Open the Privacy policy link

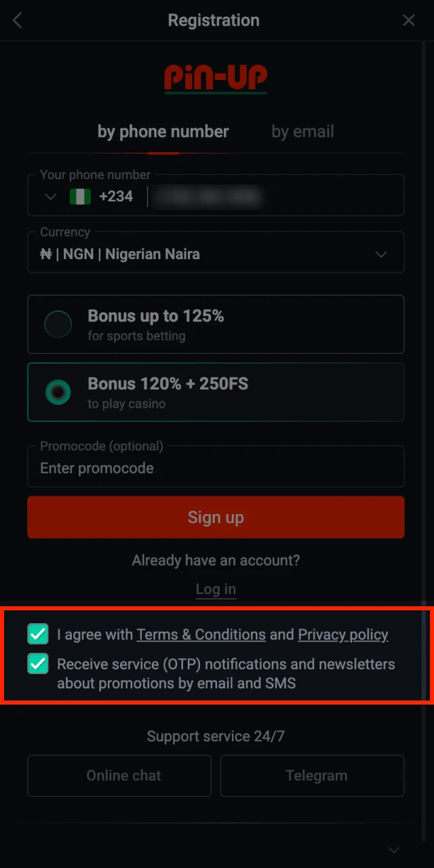pos(343,635)
